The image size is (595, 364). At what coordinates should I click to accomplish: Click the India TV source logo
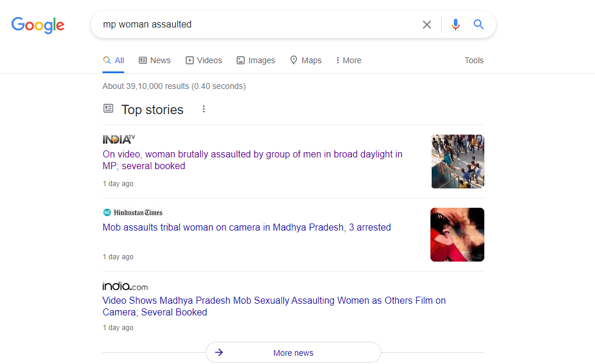click(118, 139)
